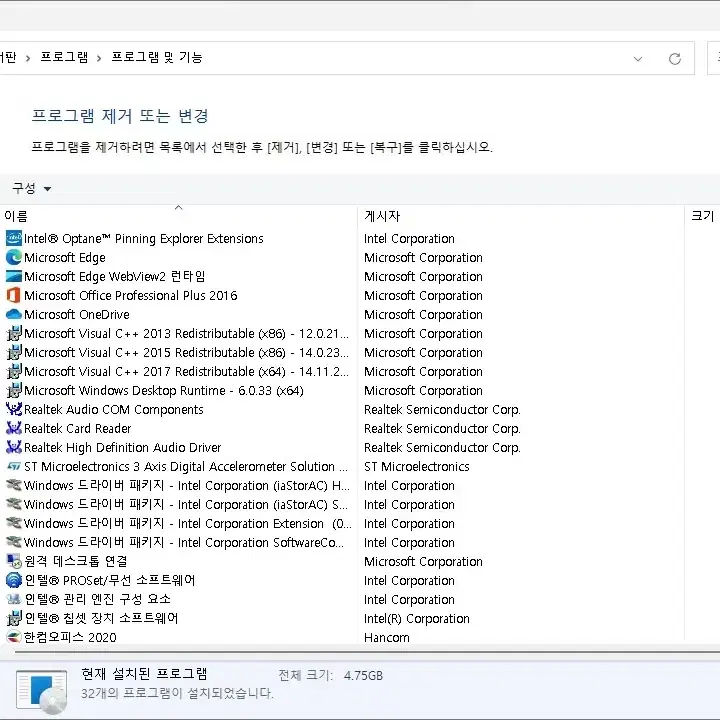
Task: Click the 한컴오피스 2020 icon
Action: (x=14, y=637)
